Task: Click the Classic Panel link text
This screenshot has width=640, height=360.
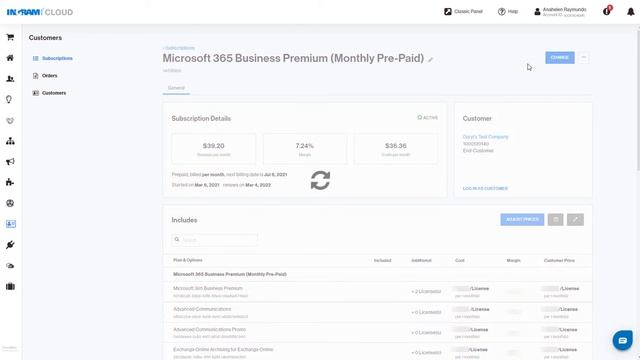Action: coord(468,11)
